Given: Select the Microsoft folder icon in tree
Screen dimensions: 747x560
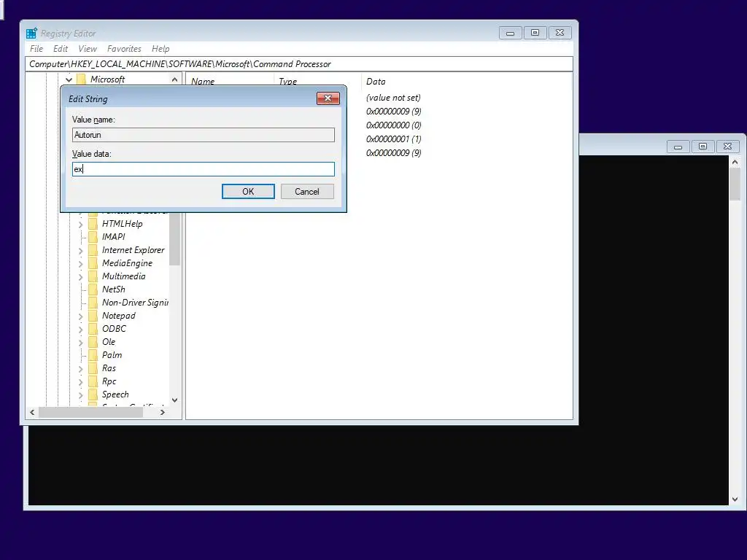Looking at the screenshot, I should [82, 79].
